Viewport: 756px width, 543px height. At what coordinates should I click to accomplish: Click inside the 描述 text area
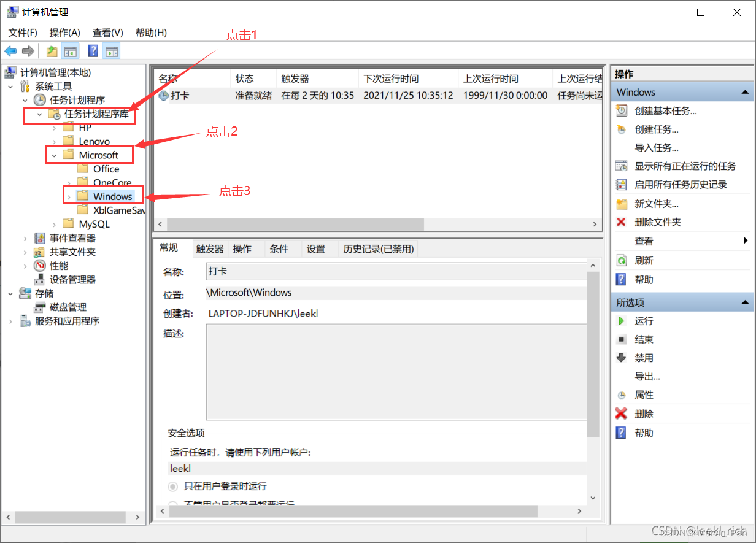click(x=396, y=372)
